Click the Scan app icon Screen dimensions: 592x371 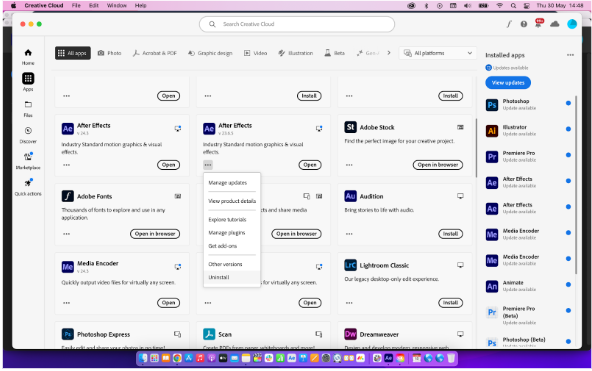point(209,334)
